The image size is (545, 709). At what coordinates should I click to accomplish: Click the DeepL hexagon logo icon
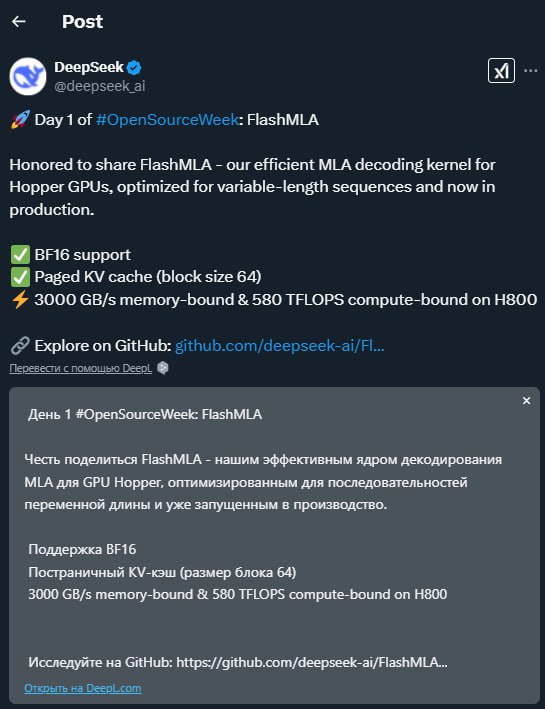(163, 368)
